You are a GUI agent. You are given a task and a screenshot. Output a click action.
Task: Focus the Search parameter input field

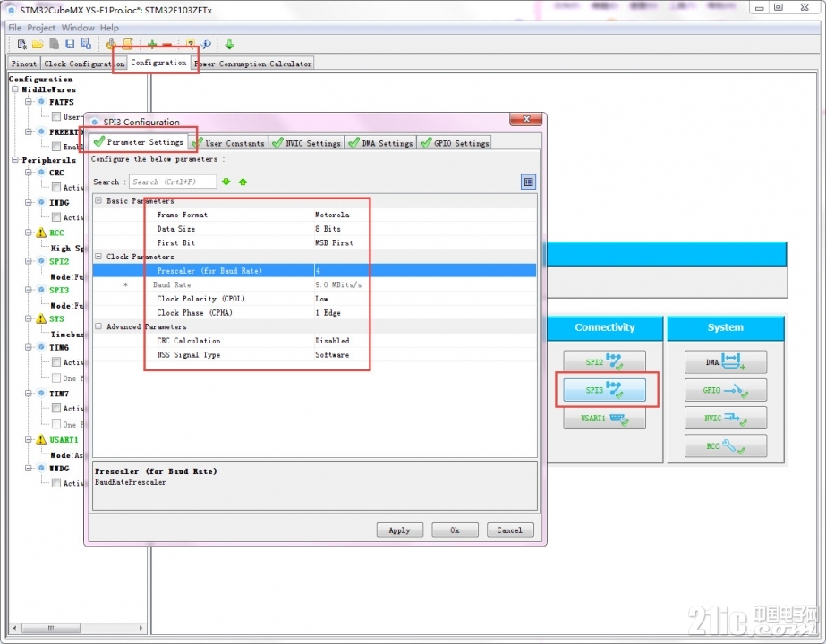(x=173, y=182)
